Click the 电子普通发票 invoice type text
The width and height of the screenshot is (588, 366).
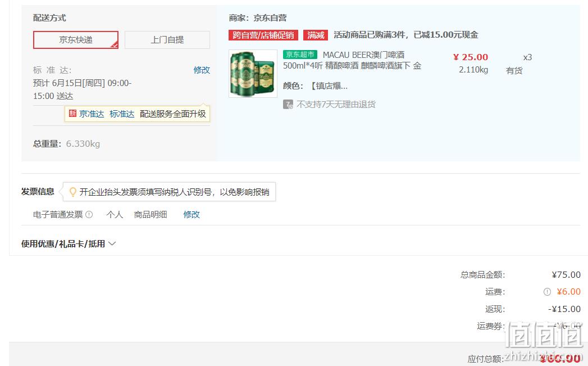coord(58,214)
